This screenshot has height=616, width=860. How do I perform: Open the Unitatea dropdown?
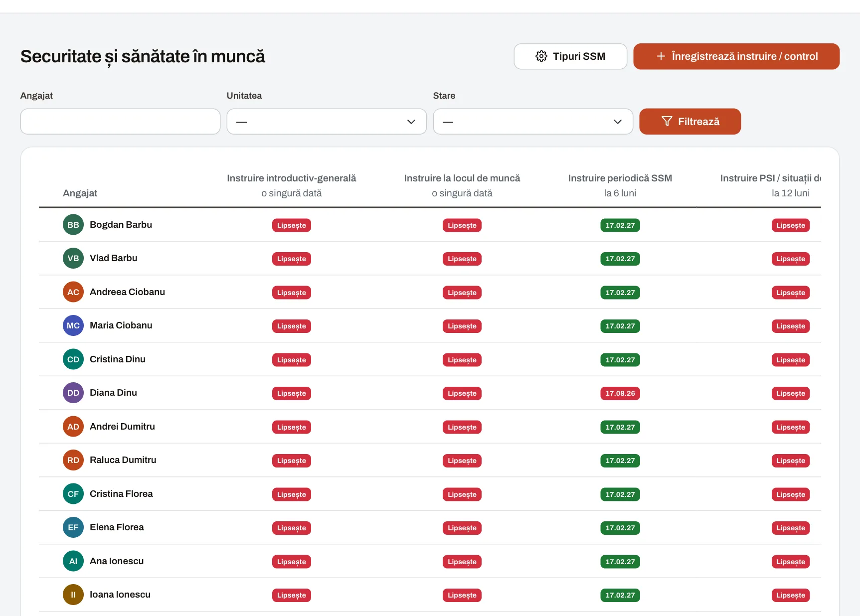pos(327,122)
